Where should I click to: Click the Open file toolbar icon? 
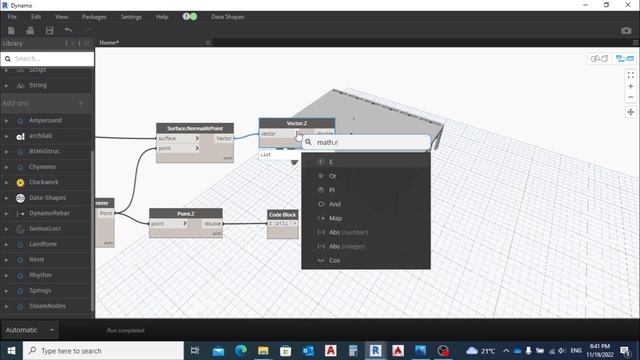(30, 31)
